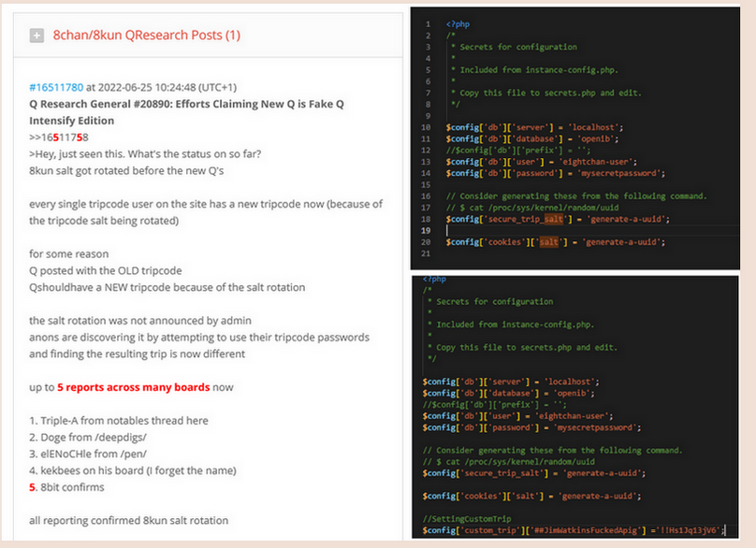Click the commented 'prefix' line in top editor
The height and width of the screenshot is (548, 756).
pyautogui.click(x=517, y=151)
